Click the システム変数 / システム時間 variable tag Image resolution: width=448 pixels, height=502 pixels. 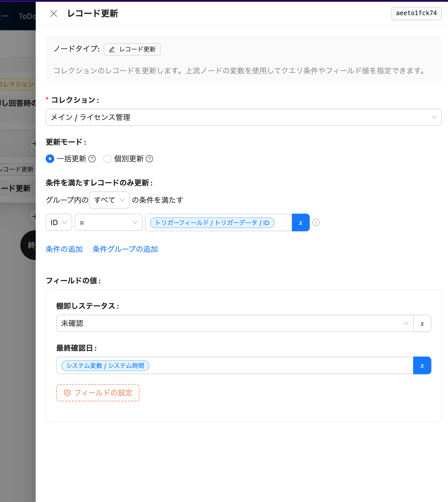[x=105, y=366]
